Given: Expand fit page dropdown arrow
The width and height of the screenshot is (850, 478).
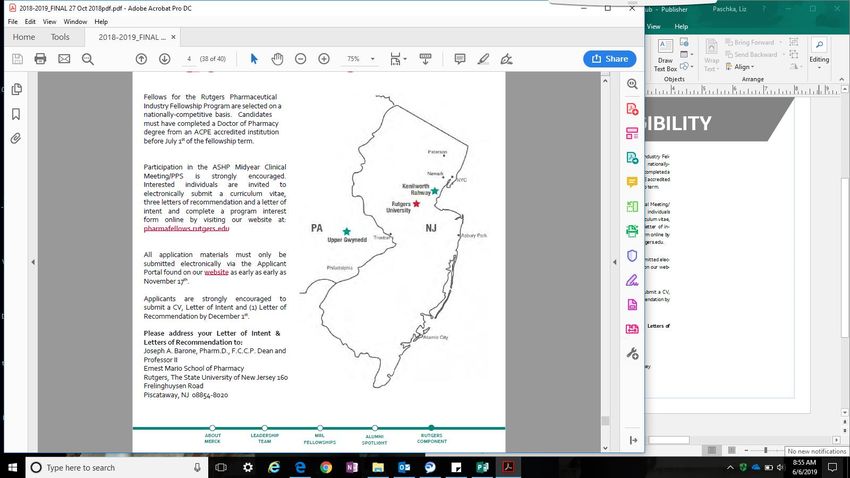Looking at the screenshot, I should (x=405, y=59).
